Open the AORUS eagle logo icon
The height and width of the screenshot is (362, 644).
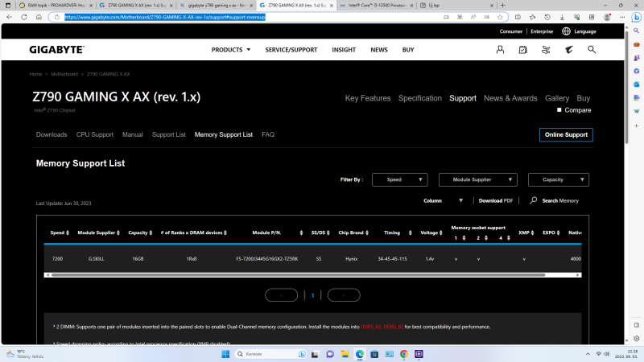(x=569, y=50)
